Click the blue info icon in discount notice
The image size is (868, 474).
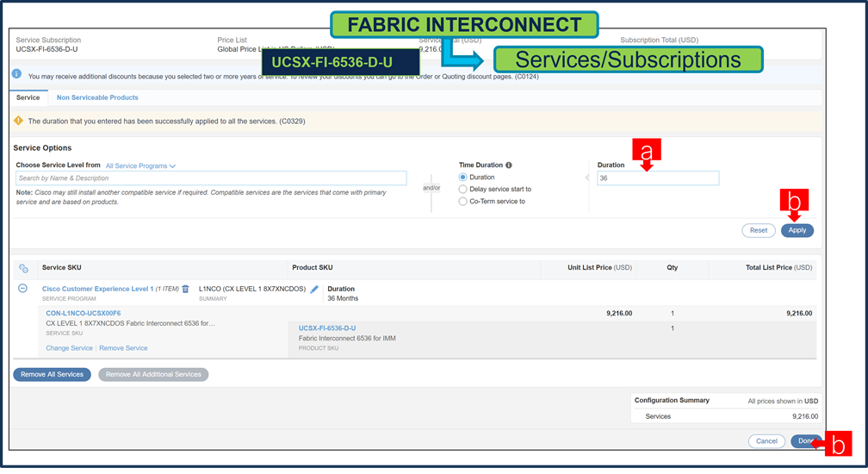(x=16, y=73)
